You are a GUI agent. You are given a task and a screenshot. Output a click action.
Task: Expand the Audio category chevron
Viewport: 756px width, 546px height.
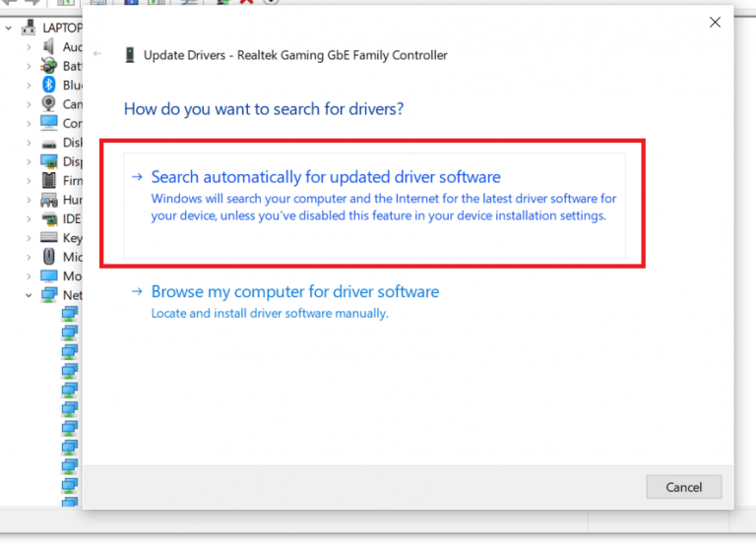pos(29,47)
